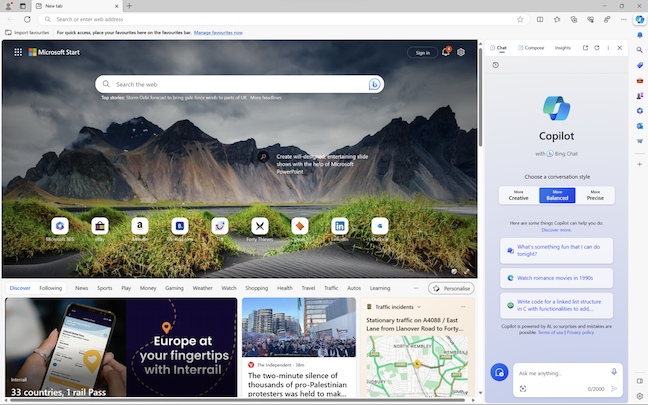Open the Manage favourites now link
The height and width of the screenshot is (405, 648).
tap(218, 33)
